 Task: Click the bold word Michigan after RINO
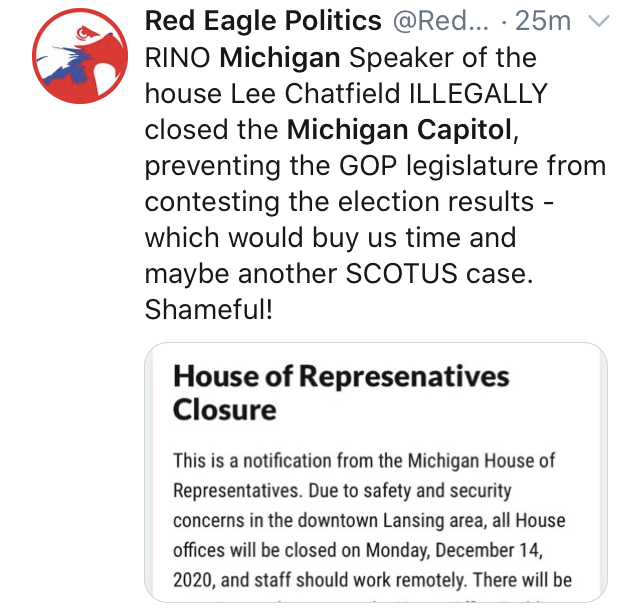pos(277,57)
